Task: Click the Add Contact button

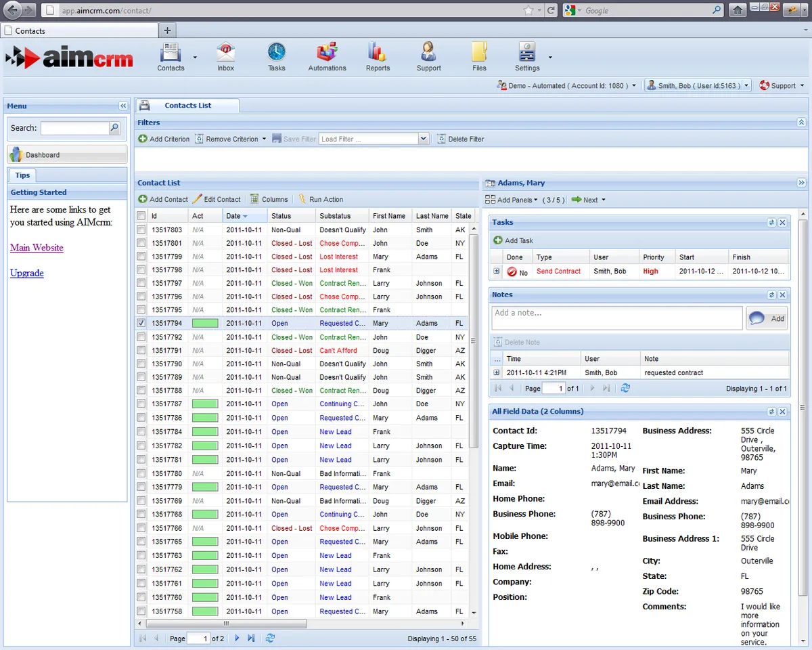Action: coord(162,199)
